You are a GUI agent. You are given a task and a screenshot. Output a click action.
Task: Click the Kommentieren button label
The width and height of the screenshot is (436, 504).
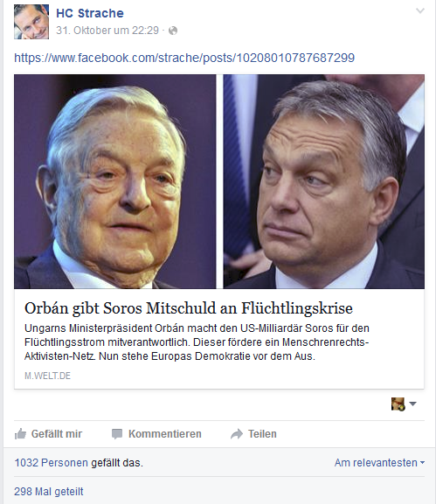point(165,434)
